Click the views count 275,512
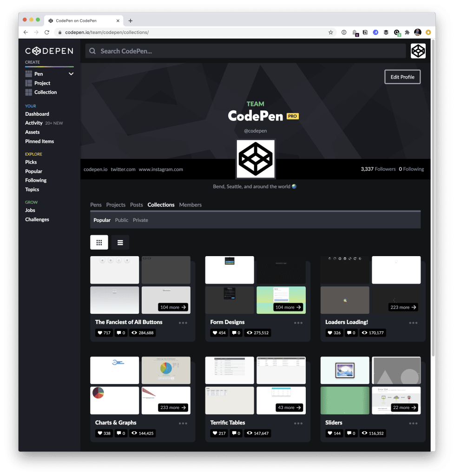 [x=257, y=333]
